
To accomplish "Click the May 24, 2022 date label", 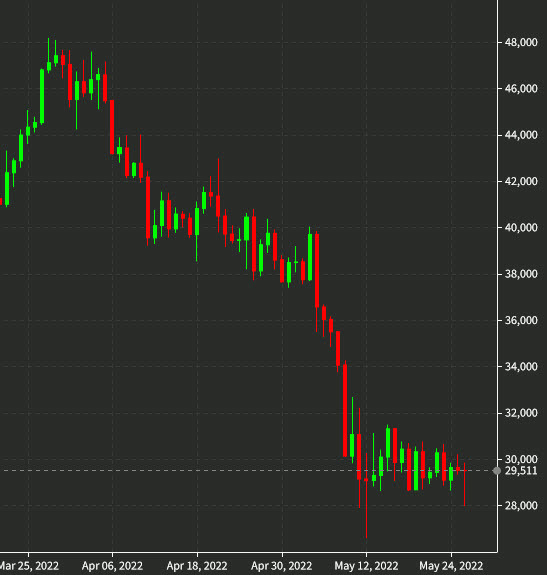I will (x=451, y=566).
